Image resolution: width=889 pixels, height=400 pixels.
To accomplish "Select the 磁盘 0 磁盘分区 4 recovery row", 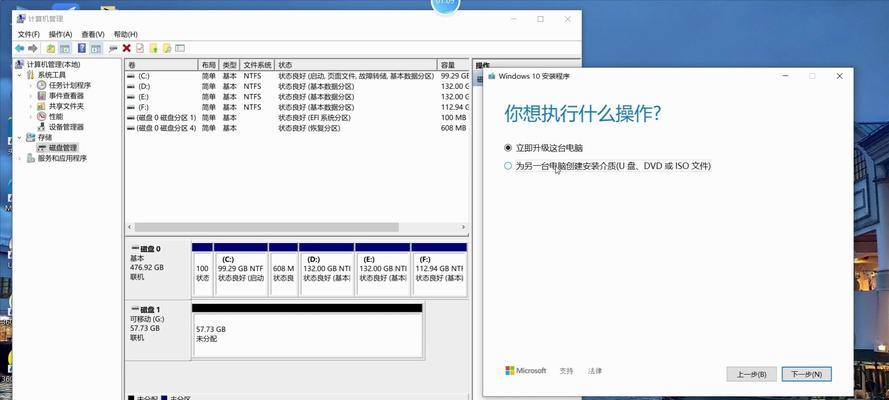I will pyautogui.click(x=298, y=128).
